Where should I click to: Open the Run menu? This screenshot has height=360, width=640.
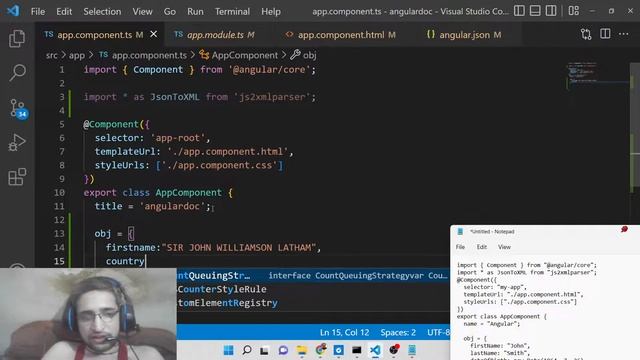pos(196,11)
